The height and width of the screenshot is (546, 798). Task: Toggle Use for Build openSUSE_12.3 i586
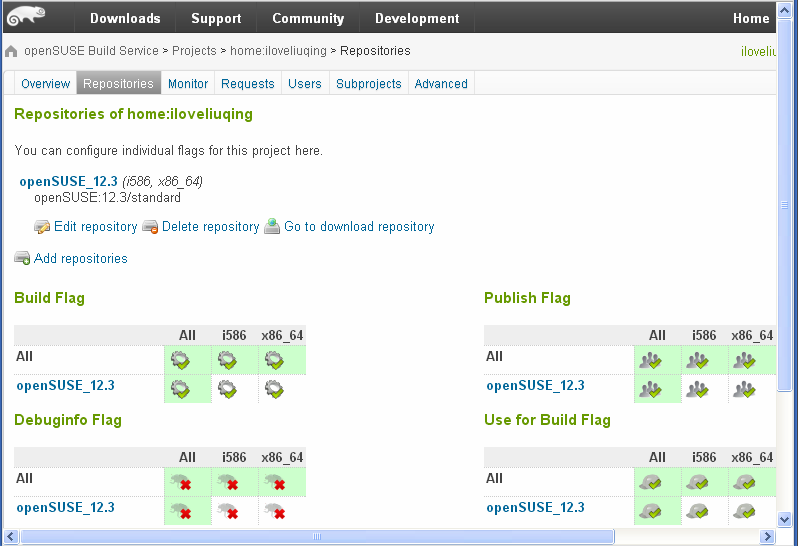[x=697, y=511]
